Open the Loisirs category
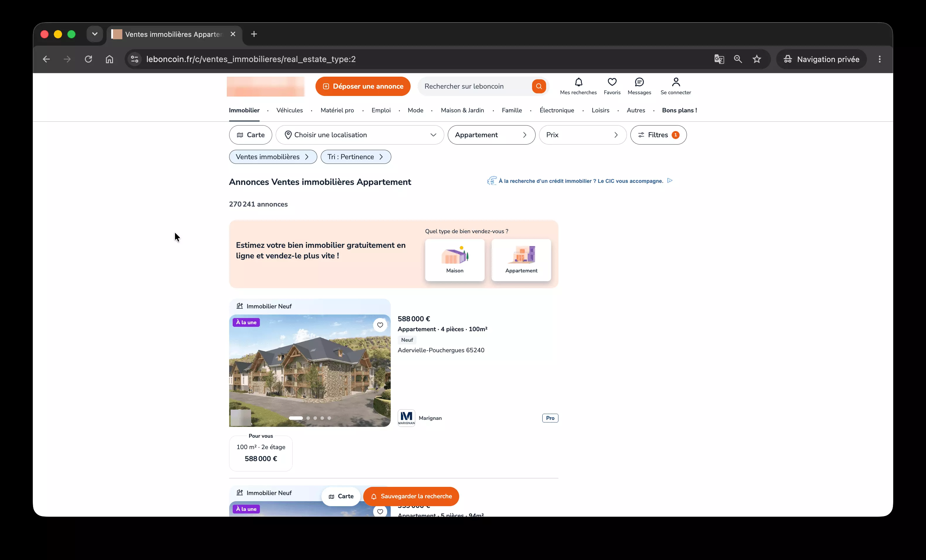The height and width of the screenshot is (560, 926). point(600,110)
